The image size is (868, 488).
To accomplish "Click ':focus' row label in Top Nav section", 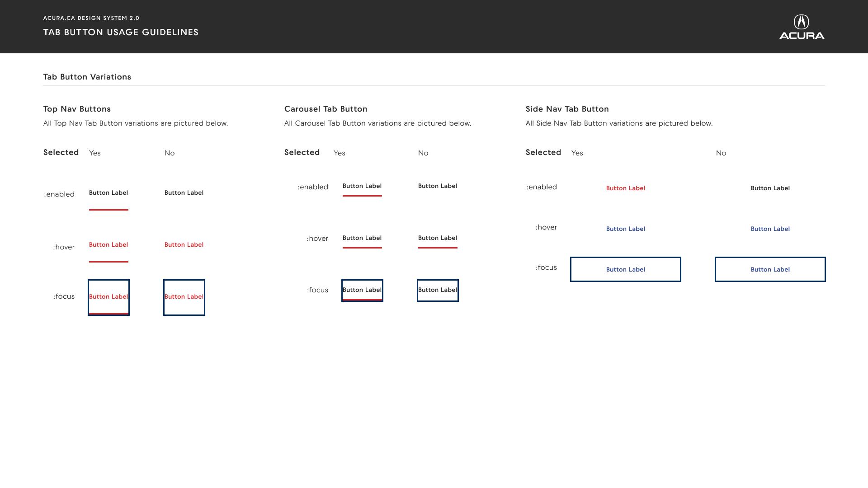I will 64,296.
